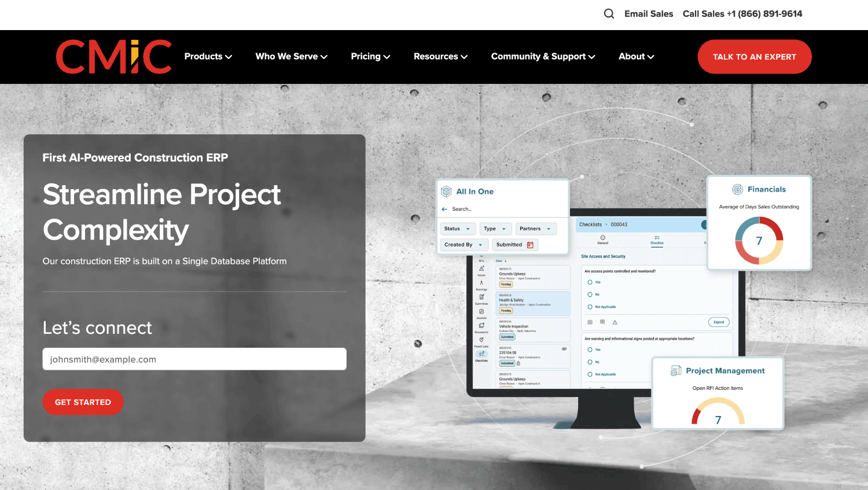Open Documents in the mockup sidebar
Screen dimensions: 868x490
[481, 327]
